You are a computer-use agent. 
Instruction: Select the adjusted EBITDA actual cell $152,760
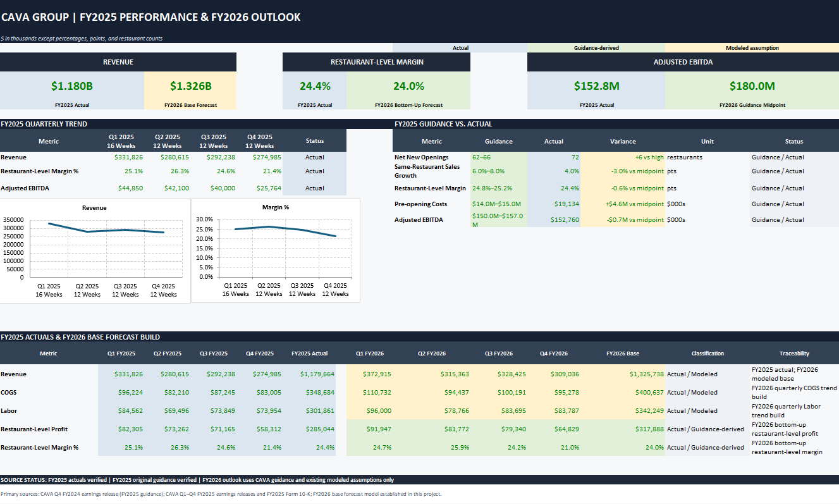click(x=554, y=219)
